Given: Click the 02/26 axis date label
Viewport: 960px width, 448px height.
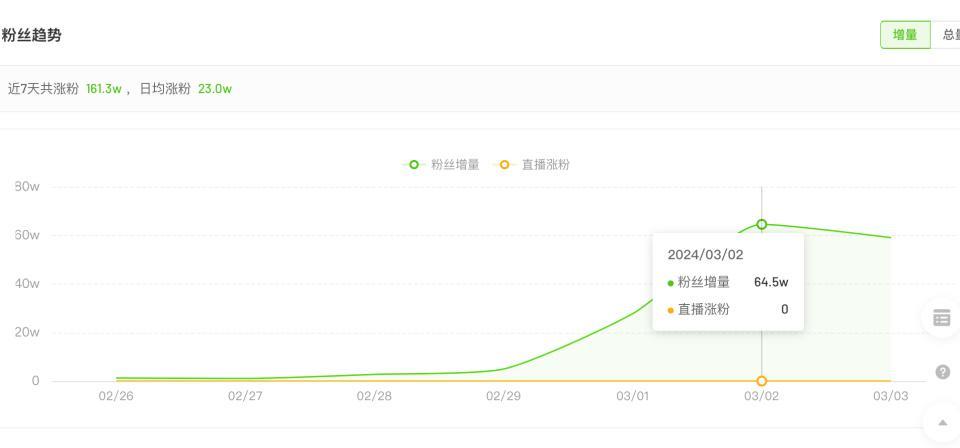Looking at the screenshot, I should click(x=116, y=397).
